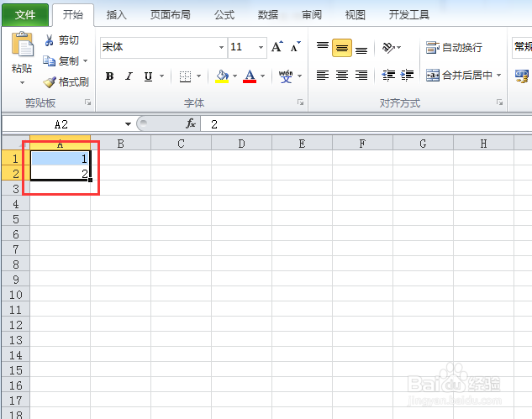Switch to the 数据 tab
The image size is (532, 419).
coord(268,15)
